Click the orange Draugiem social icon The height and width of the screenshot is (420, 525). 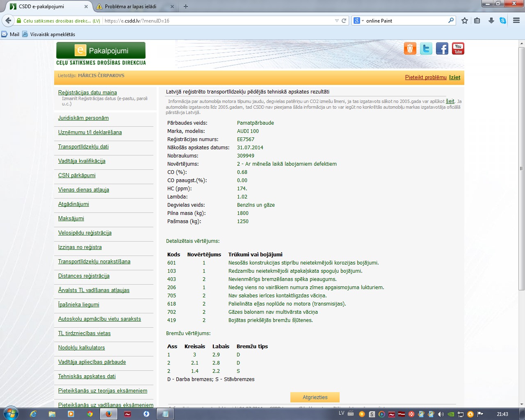tap(410, 49)
